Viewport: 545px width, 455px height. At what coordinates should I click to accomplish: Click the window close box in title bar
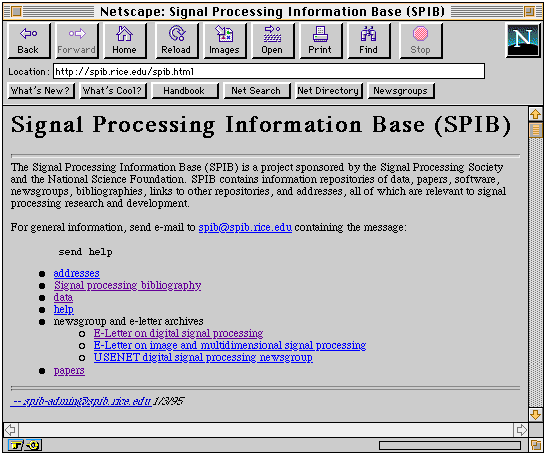coord(16,12)
